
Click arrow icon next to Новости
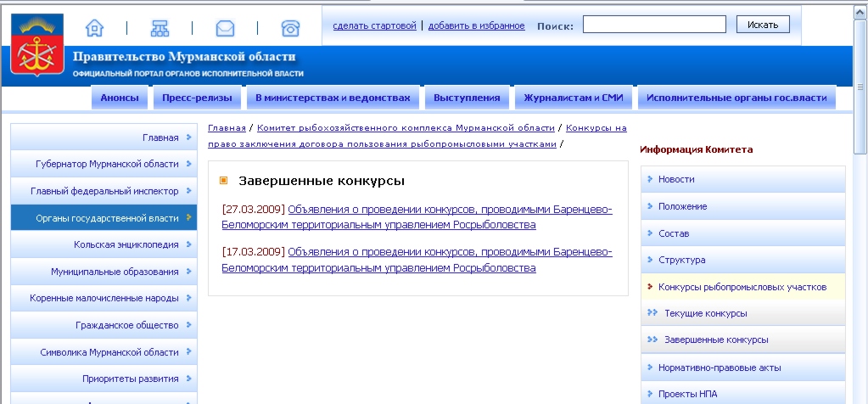pos(649,179)
